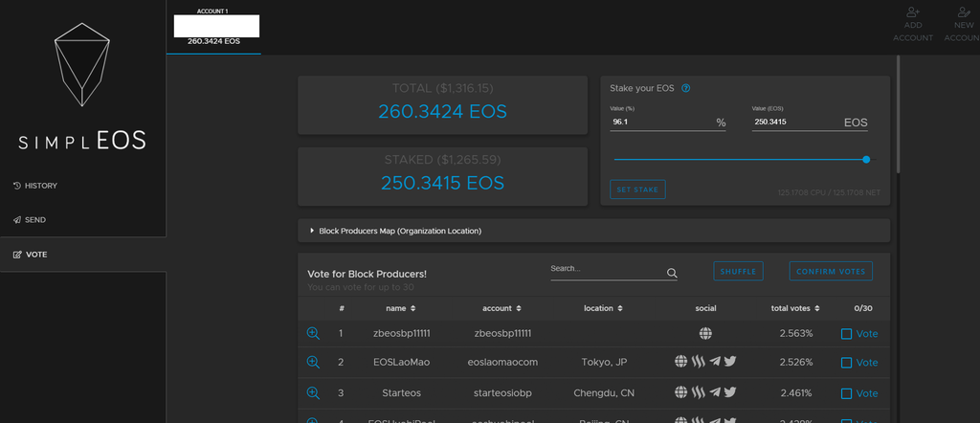Tick Vote checkbox for Starteos
Image resolution: width=980 pixels, height=423 pixels.
tap(846, 393)
